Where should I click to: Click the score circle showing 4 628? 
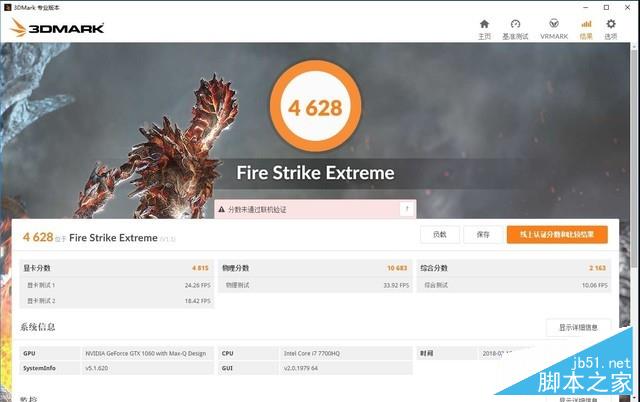pos(315,107)
